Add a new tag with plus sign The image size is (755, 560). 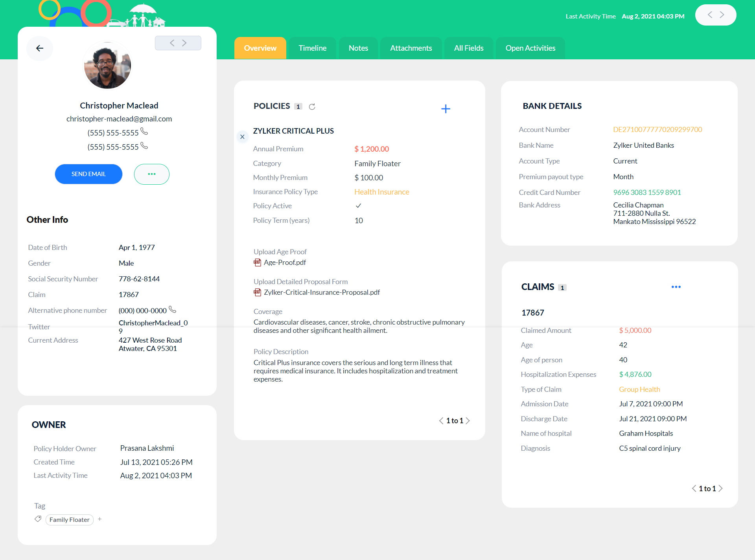point(100,519)
